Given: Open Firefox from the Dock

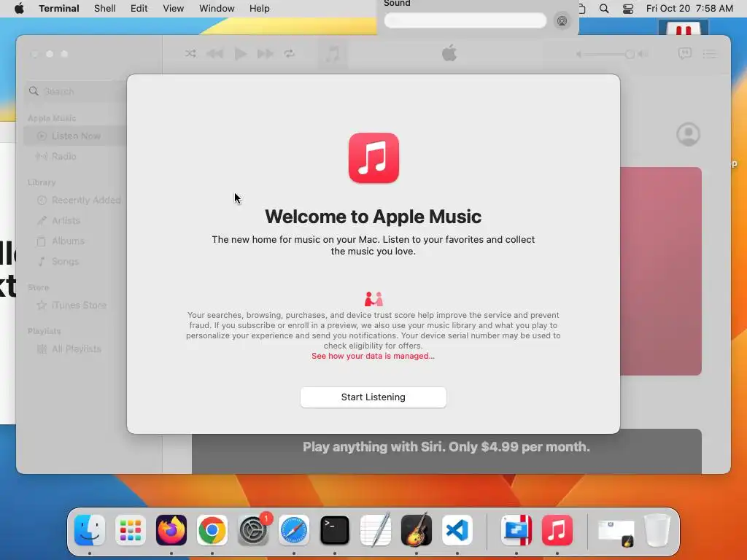Looking at the screenshot, I should point(171,530).
